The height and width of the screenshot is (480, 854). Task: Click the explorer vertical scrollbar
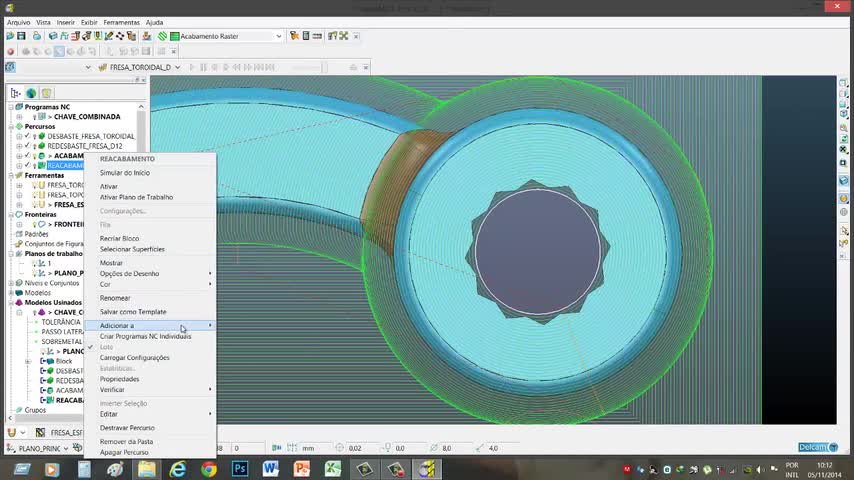point(142,129)
